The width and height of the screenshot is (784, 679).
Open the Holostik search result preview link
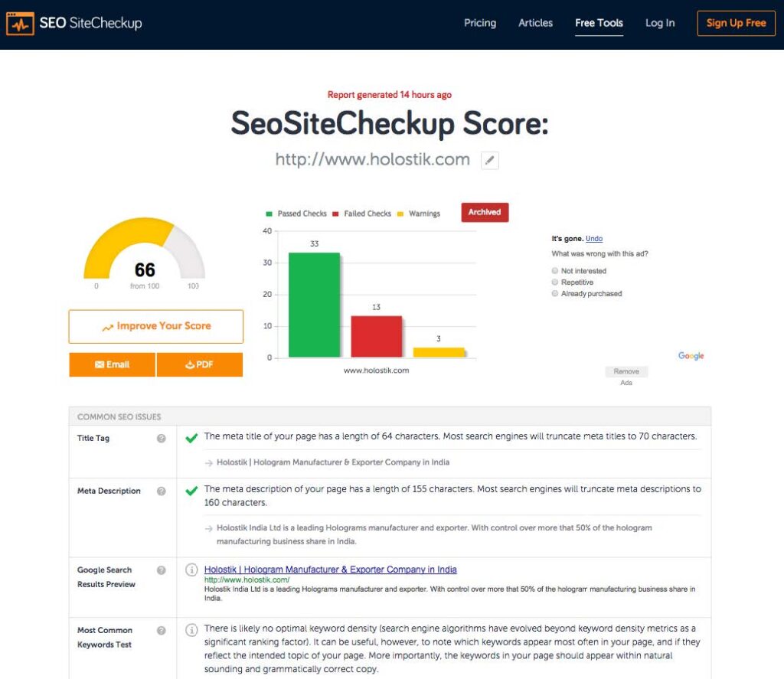(331, 570)
